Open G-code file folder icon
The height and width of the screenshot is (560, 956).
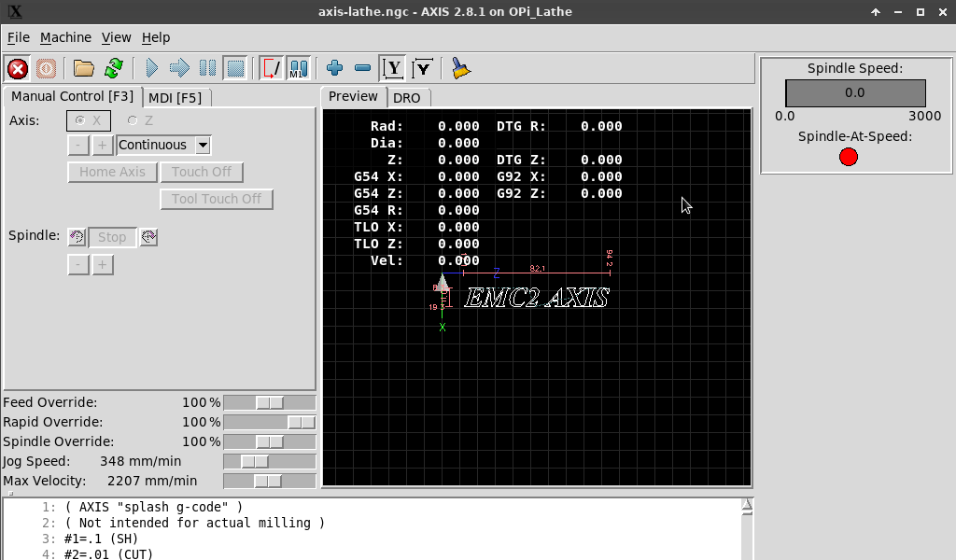(83, 68)
